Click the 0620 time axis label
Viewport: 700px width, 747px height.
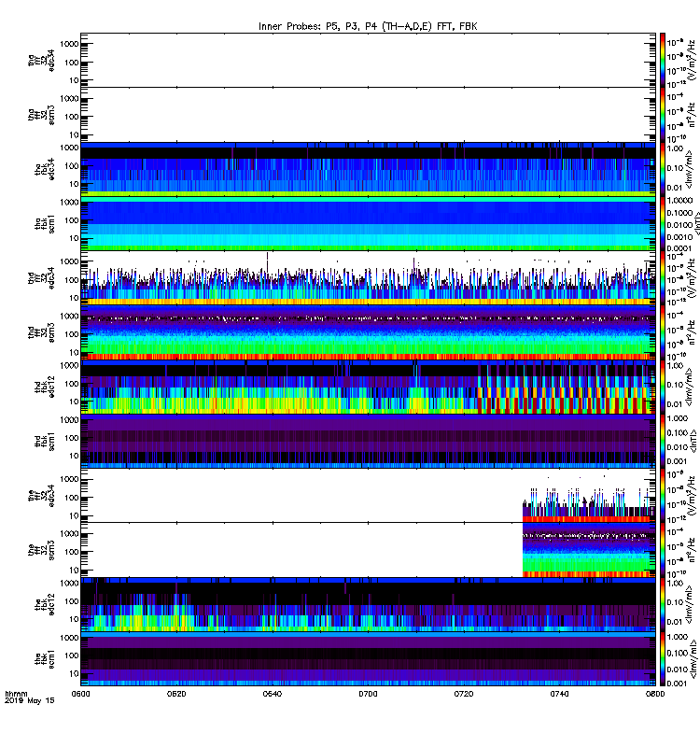(x=176, y=694)
